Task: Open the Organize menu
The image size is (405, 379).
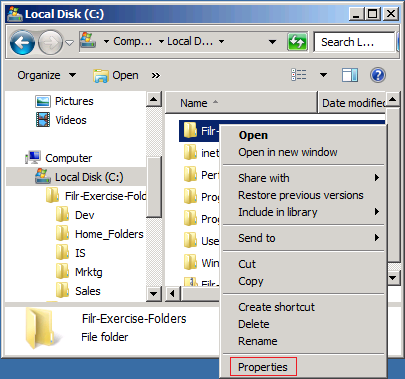Action: click(47, 75)
